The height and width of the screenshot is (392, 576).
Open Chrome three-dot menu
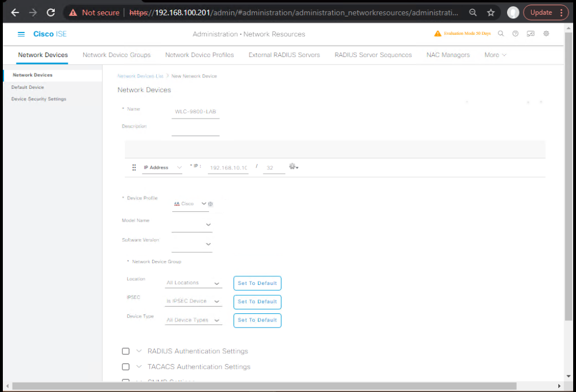tap(561, 13)
